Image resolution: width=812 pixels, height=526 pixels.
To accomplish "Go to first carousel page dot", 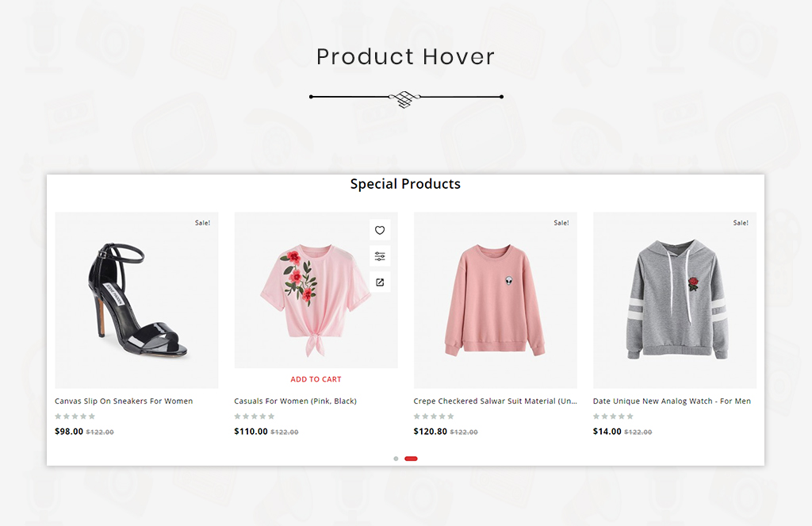I will click(x=396, y=459).
